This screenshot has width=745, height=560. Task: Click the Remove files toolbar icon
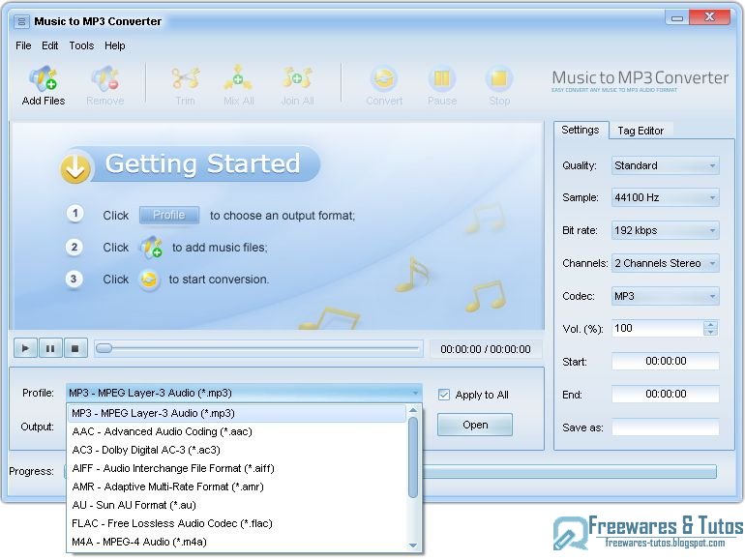105,79
